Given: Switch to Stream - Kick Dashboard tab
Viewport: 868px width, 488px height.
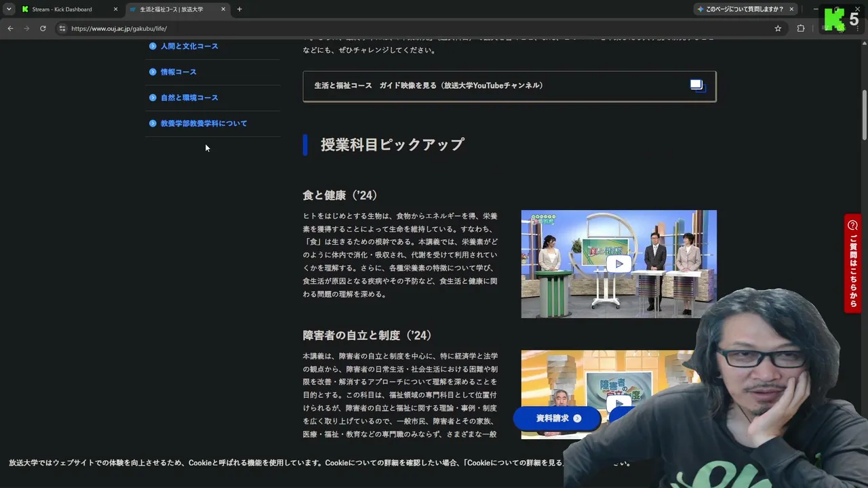Looking at the screenshot, I should 69,9.
